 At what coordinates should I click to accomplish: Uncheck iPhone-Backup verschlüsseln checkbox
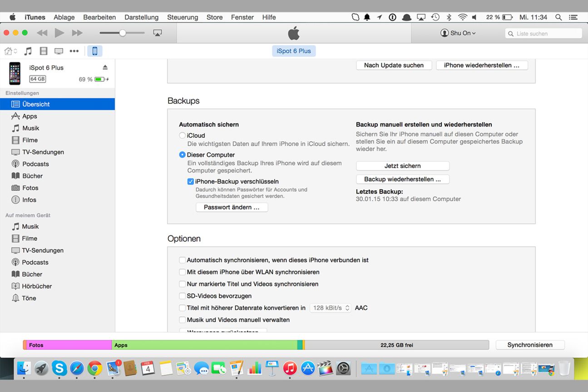tap(191, 181)
